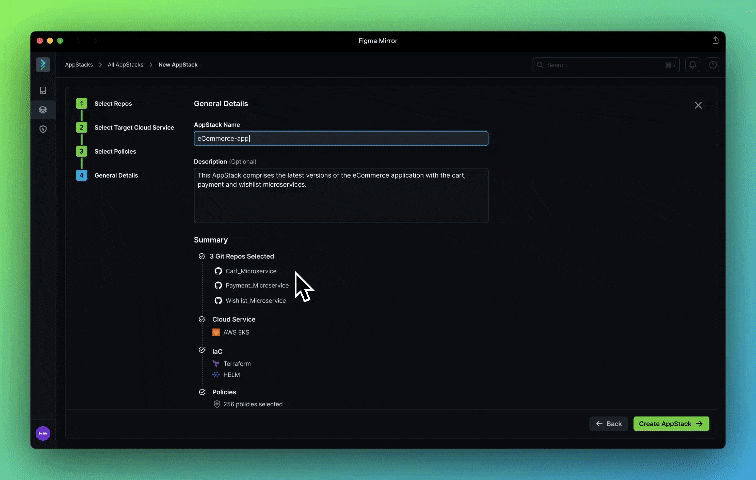Click the Figma Mirror window title

pos(378,40)
